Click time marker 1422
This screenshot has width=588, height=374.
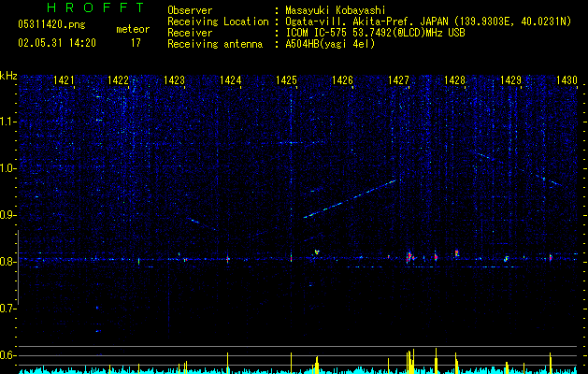click(118, 80)
